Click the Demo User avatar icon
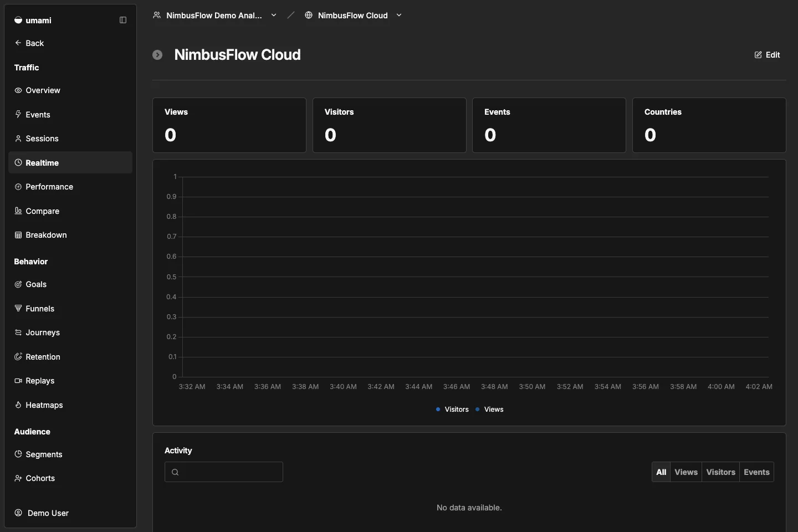Viewport: 798px width, 532px height. pos(18,513)
